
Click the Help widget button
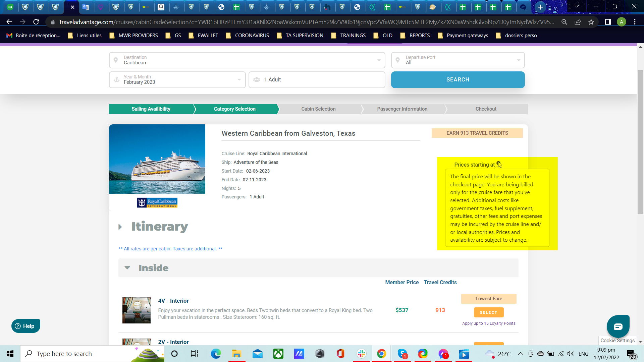click(x=25, y=326)
